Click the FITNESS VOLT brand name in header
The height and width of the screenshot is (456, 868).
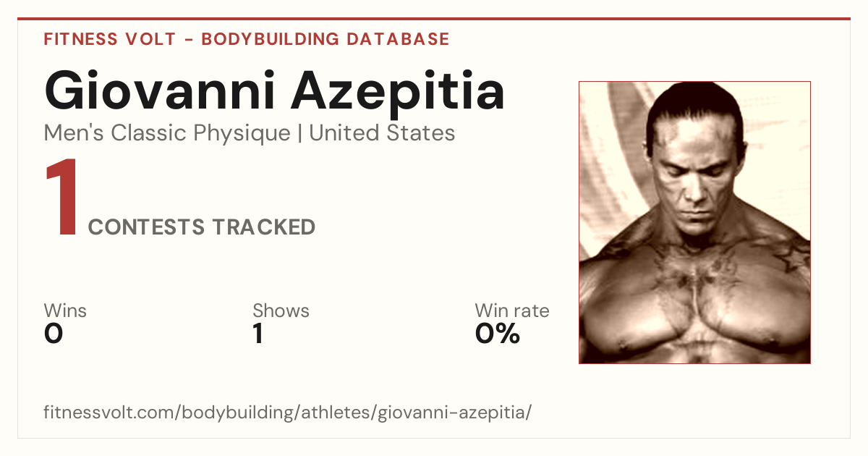110,39
